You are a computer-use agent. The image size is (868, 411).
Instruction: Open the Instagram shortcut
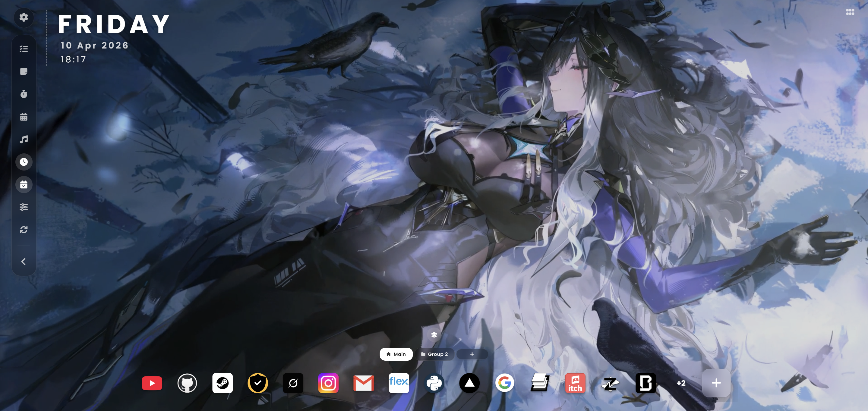coord(328,383)
